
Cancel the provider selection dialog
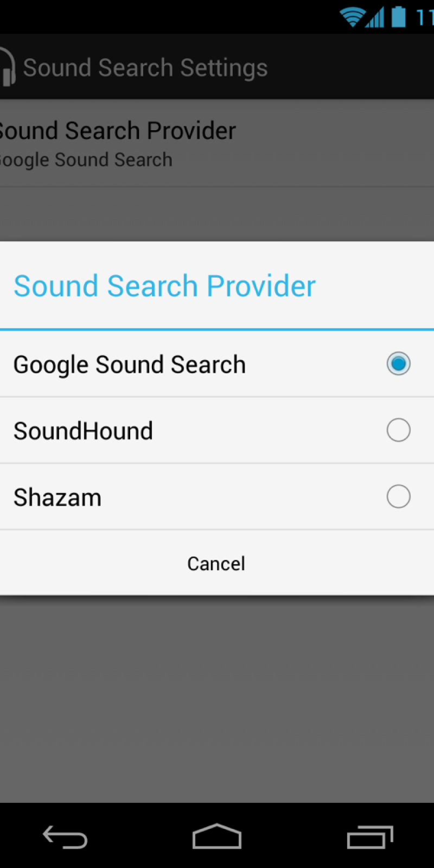tap(216, 564)
